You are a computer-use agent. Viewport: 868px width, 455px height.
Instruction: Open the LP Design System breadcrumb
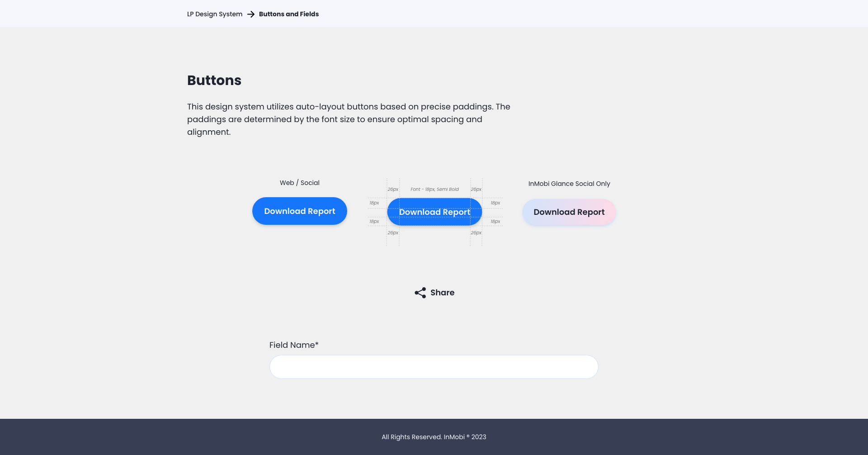[215, 14]
